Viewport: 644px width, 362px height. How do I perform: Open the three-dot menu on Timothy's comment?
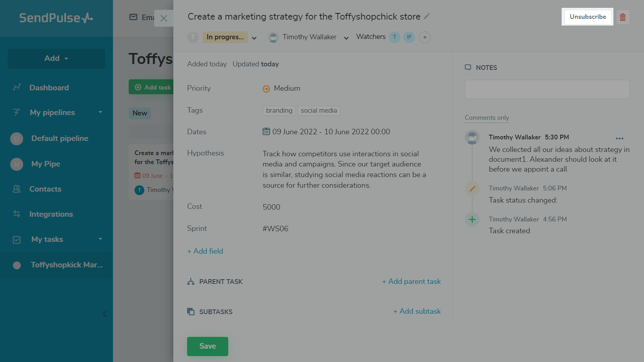click(619, 138)
